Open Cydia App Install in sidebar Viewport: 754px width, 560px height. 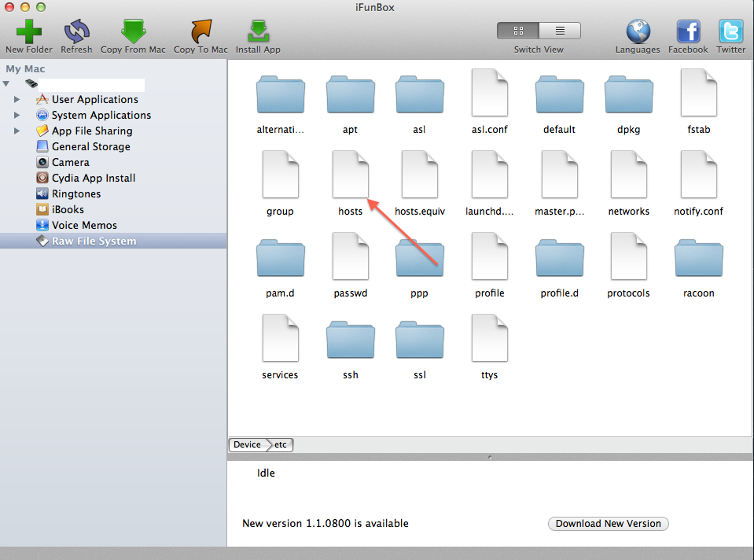point(94,178)
